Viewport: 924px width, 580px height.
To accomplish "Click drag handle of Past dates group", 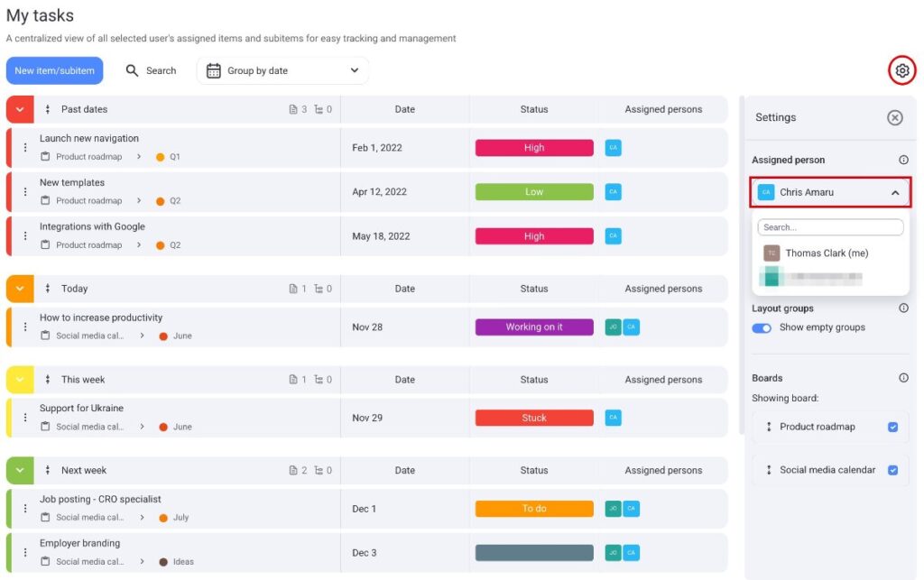I will click(47, 109).
